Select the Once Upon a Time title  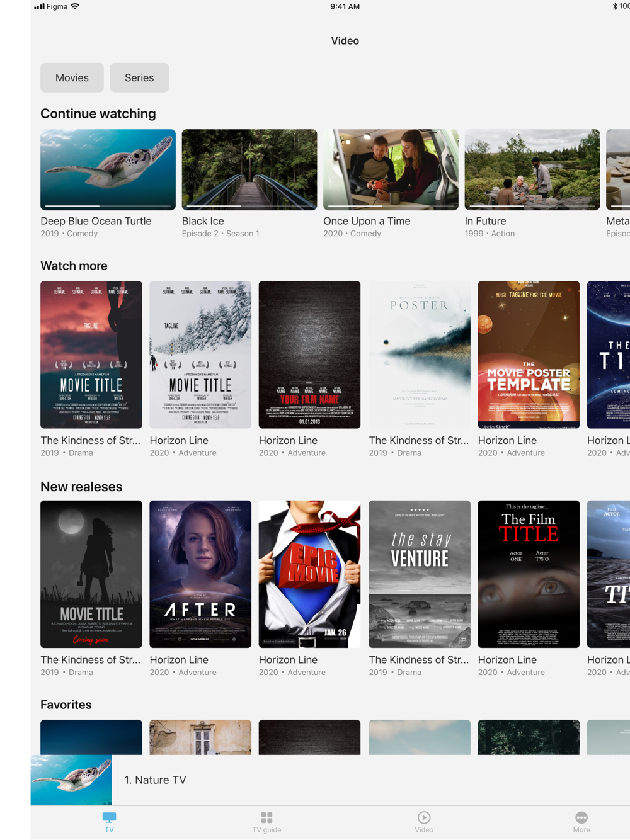(367, 221)
